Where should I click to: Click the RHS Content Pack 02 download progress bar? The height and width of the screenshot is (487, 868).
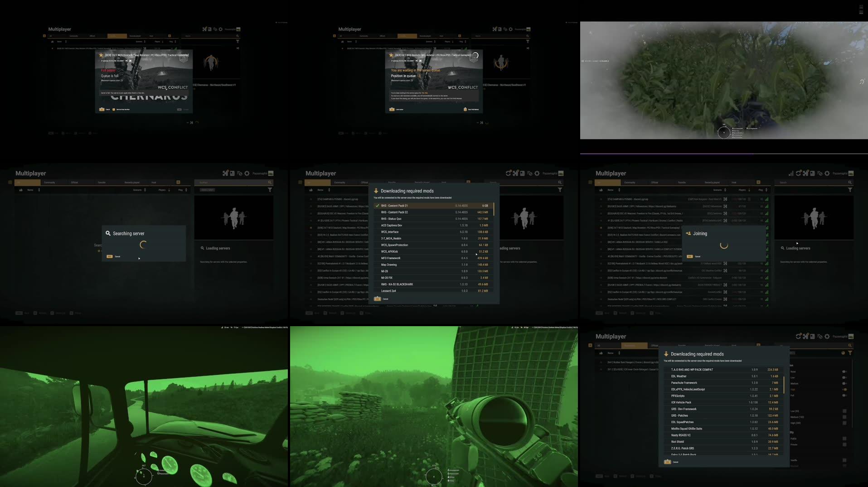click(x=435, y=212)
